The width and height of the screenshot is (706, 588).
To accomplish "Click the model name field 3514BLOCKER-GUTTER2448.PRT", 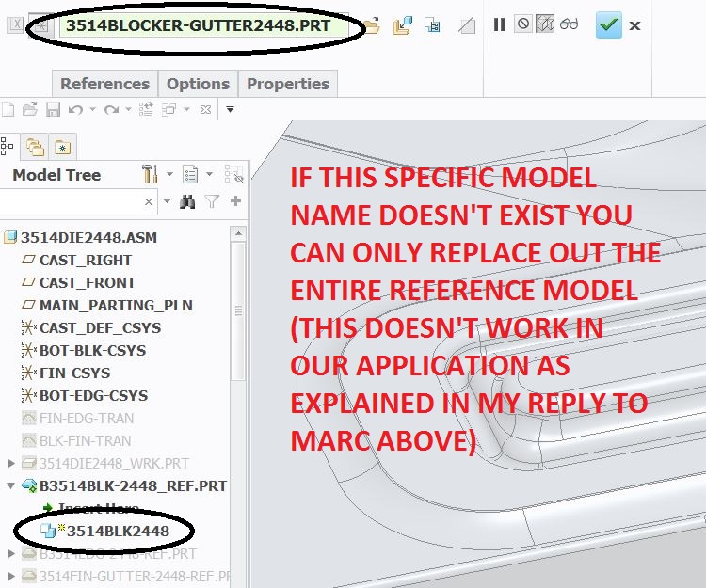I will point(203,25).
